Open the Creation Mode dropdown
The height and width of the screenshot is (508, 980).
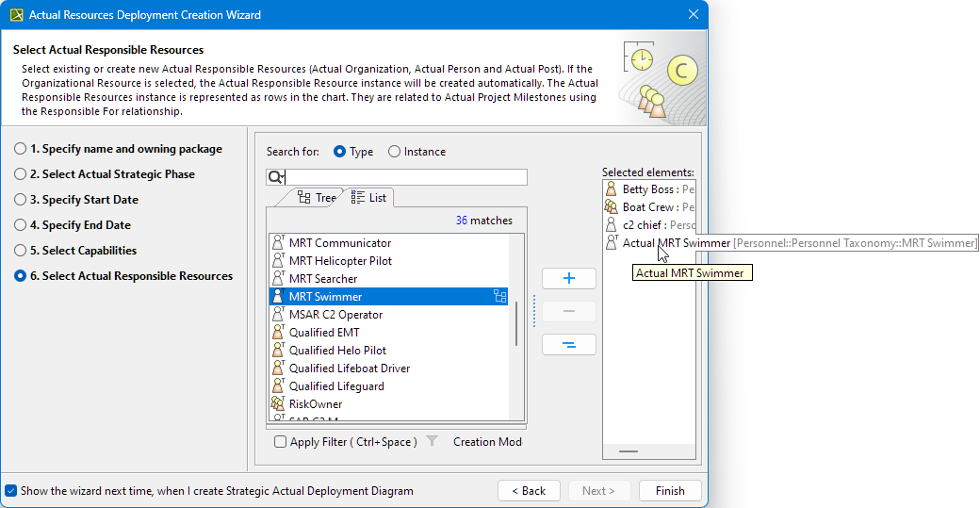point(487,442)
